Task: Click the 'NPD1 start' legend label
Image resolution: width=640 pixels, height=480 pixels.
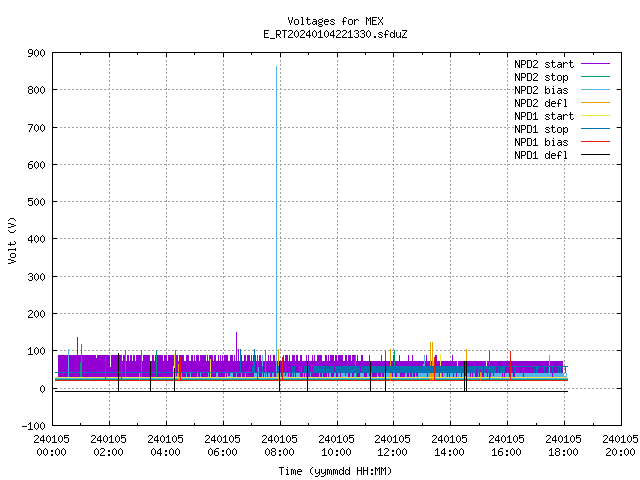Action: point(544,116)
